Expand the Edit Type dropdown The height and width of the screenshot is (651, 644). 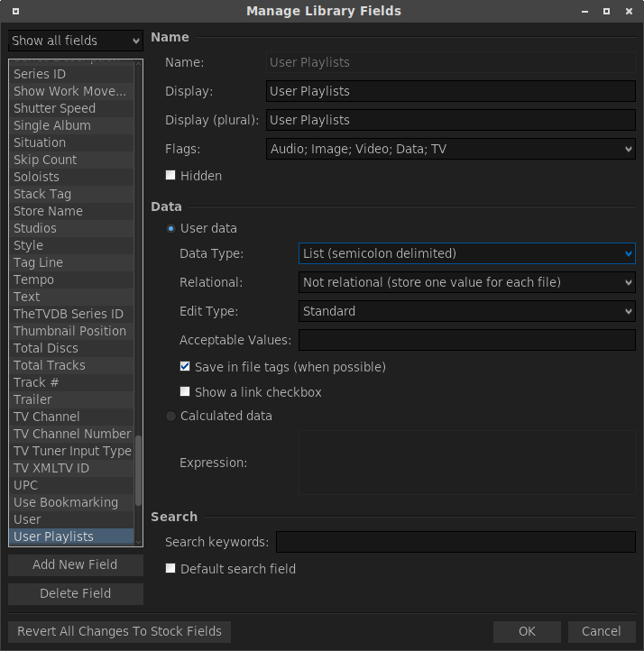(466, 311)
